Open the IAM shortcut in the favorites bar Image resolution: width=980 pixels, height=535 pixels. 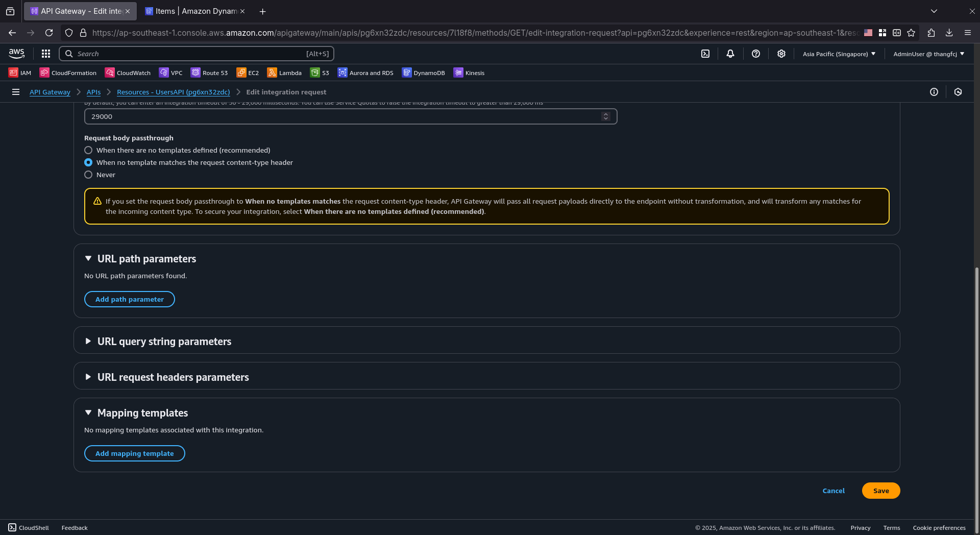click(20, 73)
